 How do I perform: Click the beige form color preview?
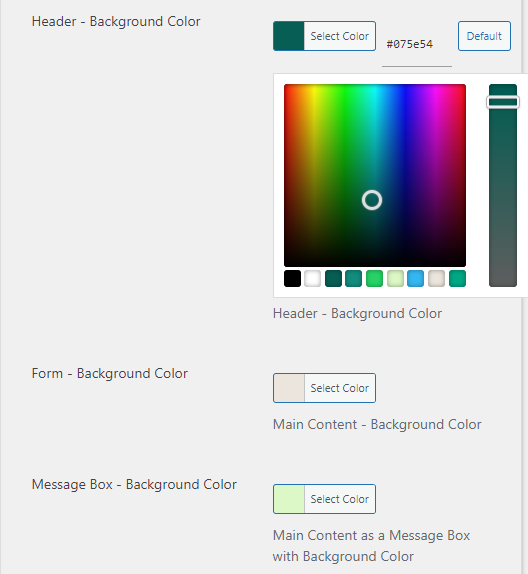pos(289,388)
